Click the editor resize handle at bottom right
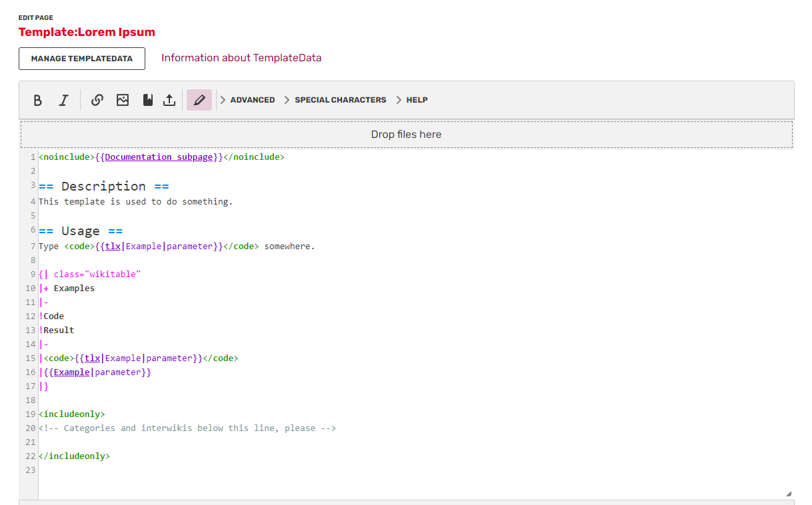Screen dimensions: 812x505 pos(789,494)
